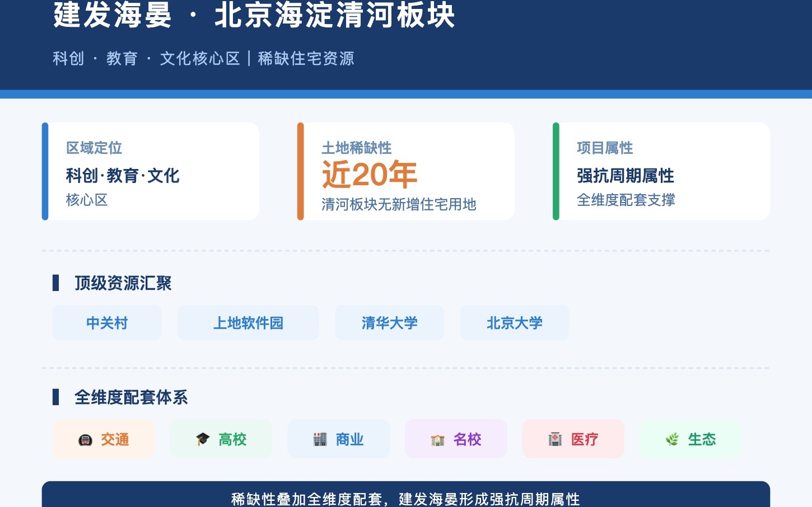Click the 高校 label
The height and width of the screenshot is (507, 812).
pos(232,439)
